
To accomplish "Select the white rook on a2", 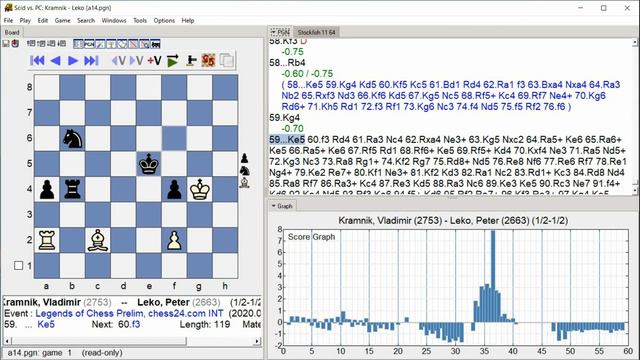I will tap(47, 240).
